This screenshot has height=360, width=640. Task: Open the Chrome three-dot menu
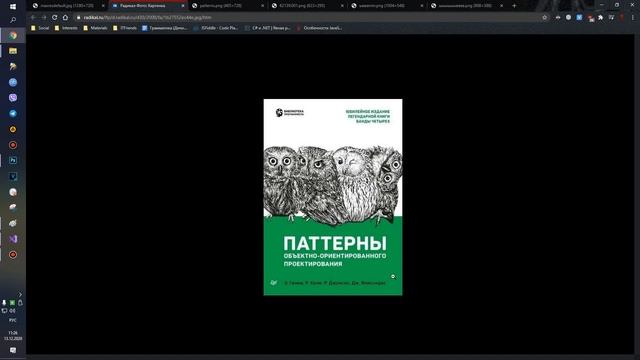click(633, 18)
